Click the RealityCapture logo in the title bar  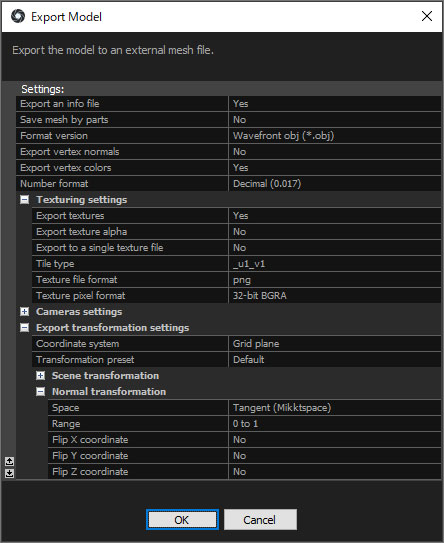click(x=18, y=16)
